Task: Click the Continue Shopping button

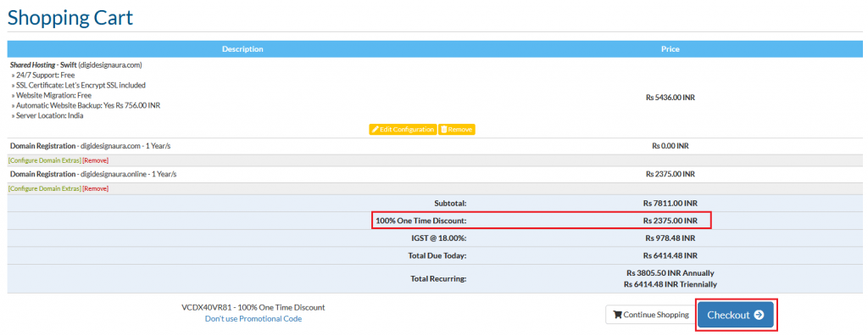Action: (650, 315)
